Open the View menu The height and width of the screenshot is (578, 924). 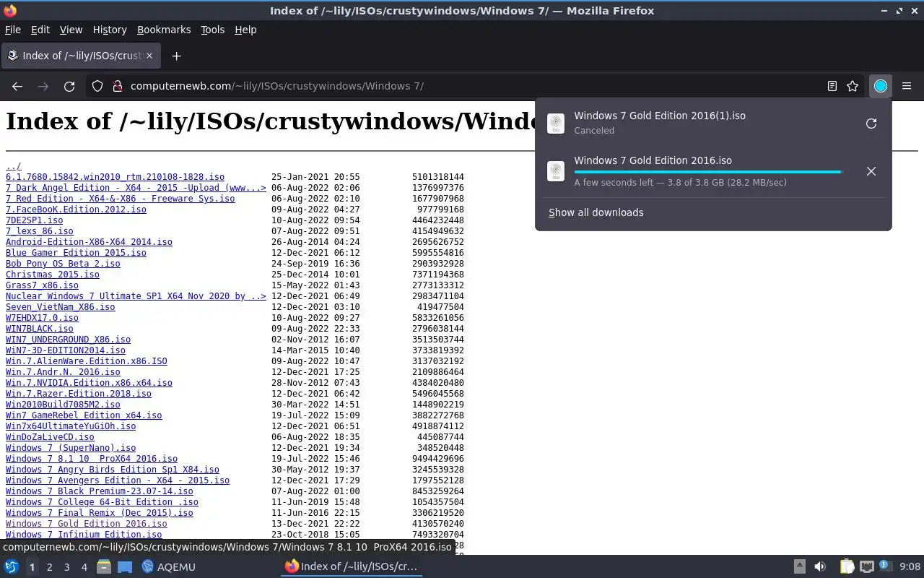click(71, 30)
